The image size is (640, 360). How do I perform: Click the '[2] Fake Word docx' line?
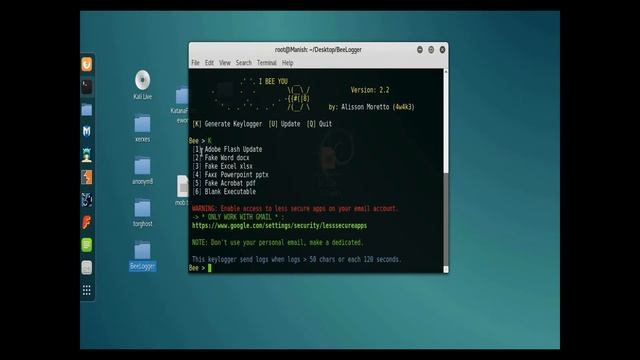click(221, 158)
